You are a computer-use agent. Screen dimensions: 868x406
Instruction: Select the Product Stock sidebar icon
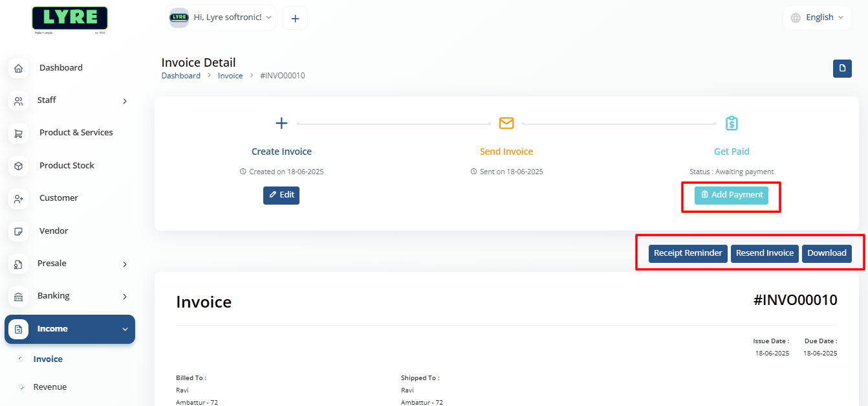click(18, 165)
